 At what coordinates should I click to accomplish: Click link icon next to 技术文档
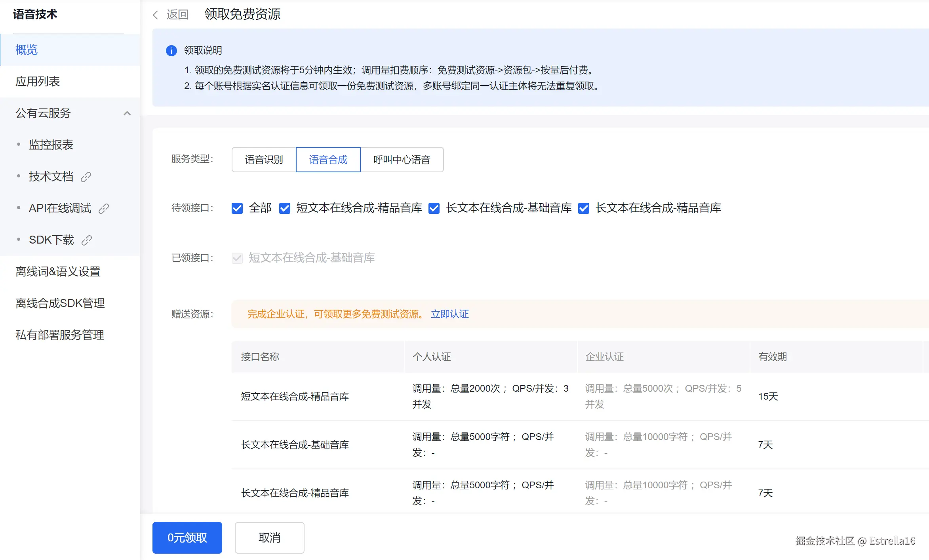[x=86, y=177]
